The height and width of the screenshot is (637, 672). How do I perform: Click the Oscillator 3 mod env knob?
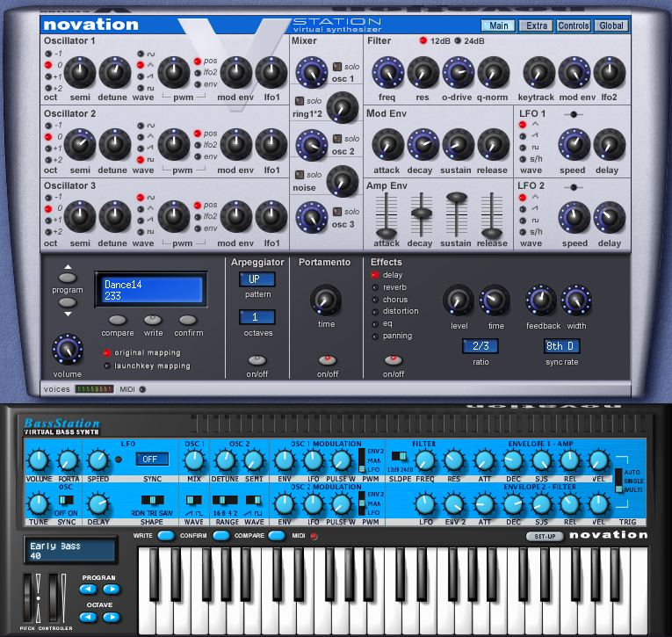pyautogui.click(x=236, y=216)
